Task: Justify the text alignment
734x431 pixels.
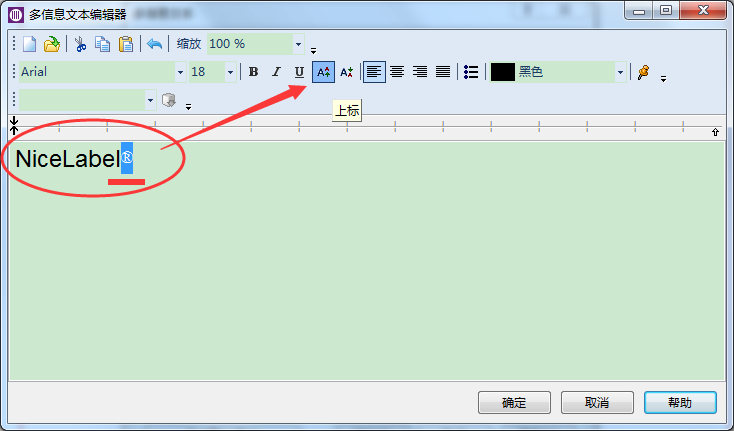Action: (443, 72)
